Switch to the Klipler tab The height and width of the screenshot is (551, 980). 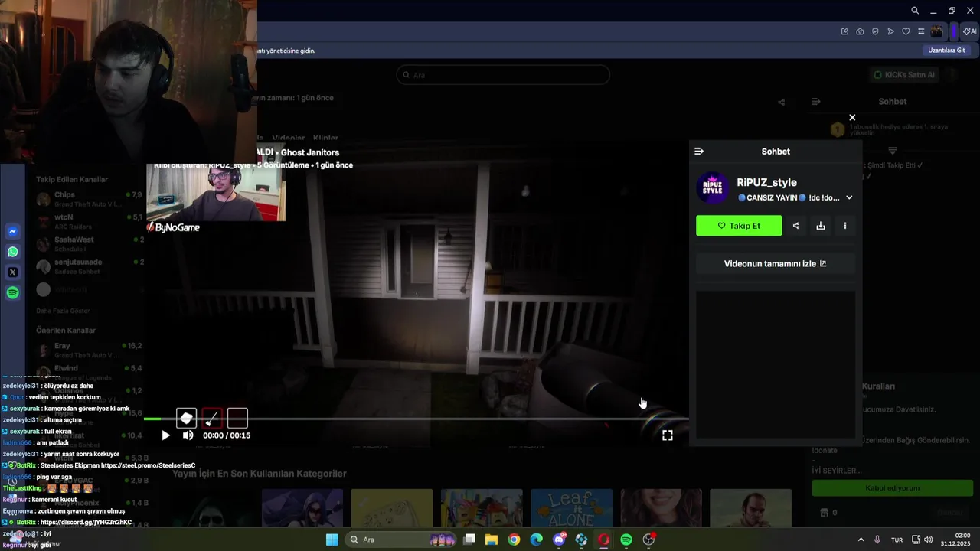325,139
